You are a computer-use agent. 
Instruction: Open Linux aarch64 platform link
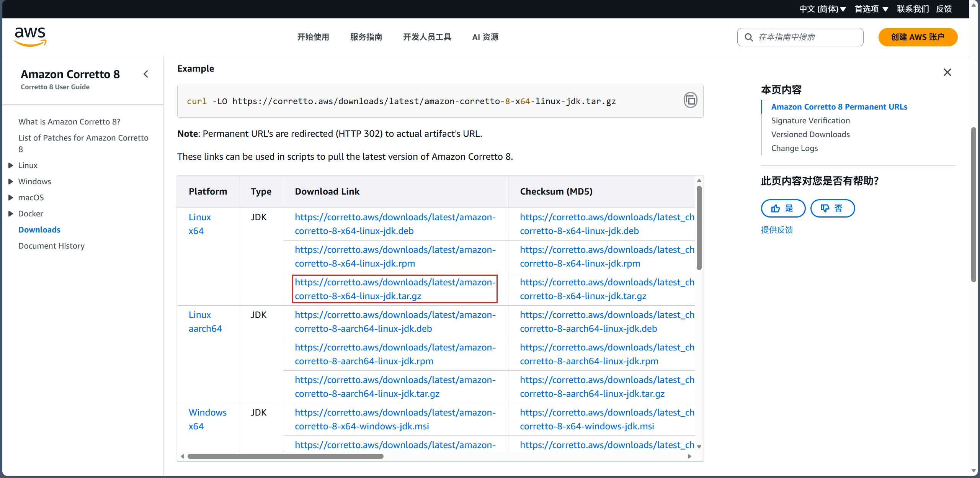click(x=205, y=322)
